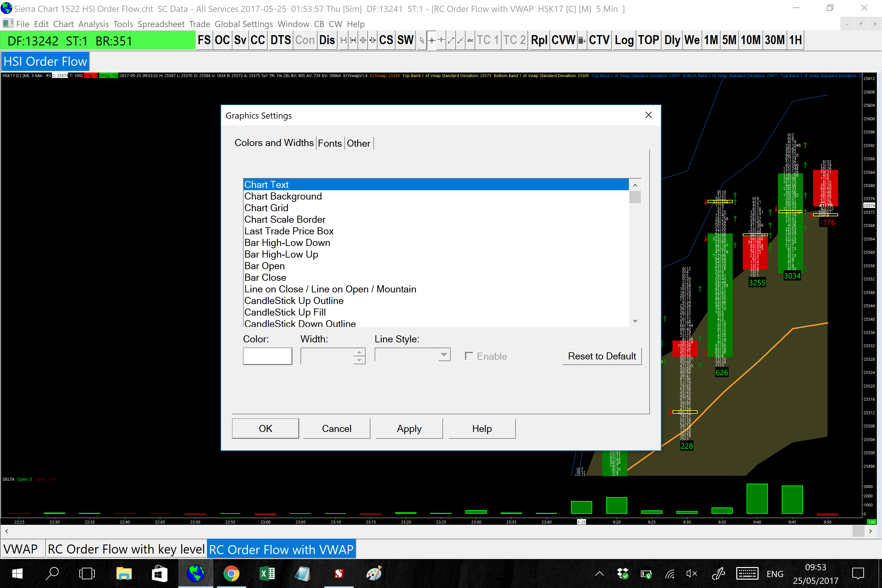882x588 pixels.
Task: Switch to the Other tab
Action: (358, 143)
